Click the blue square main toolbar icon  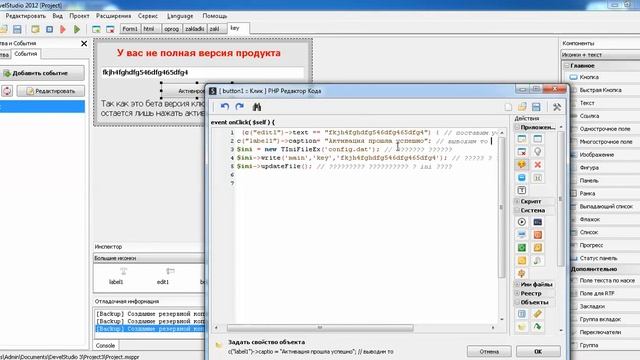point(49,29)
